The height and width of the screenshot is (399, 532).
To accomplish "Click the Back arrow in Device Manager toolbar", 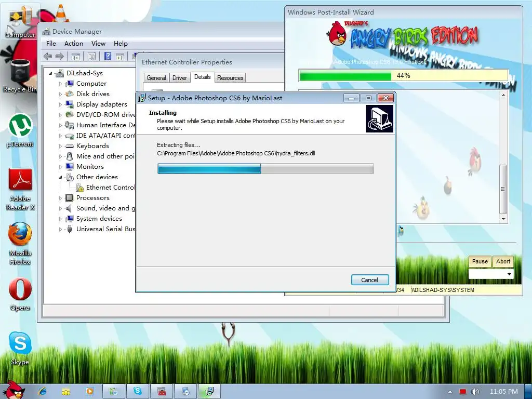I will click(x=48, y=56).
